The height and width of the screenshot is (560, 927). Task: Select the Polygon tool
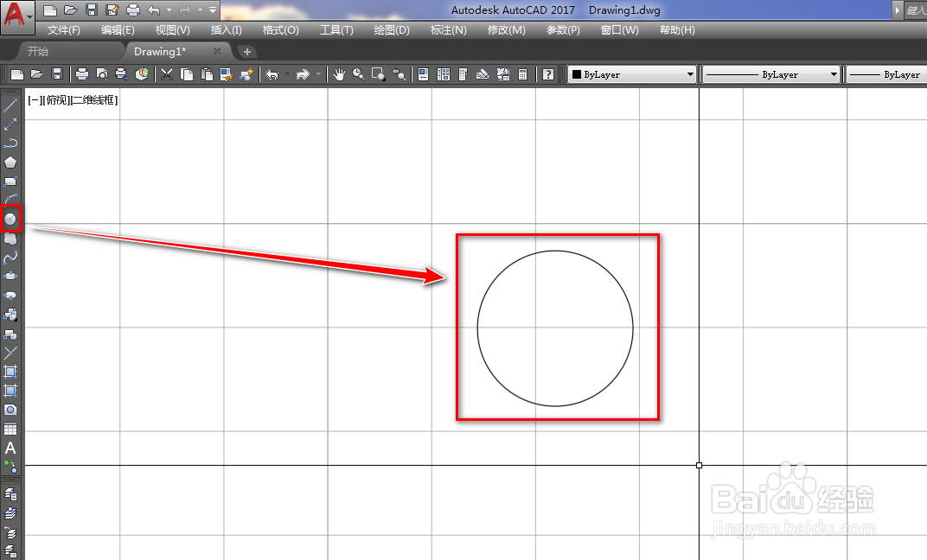click(10, 162)
